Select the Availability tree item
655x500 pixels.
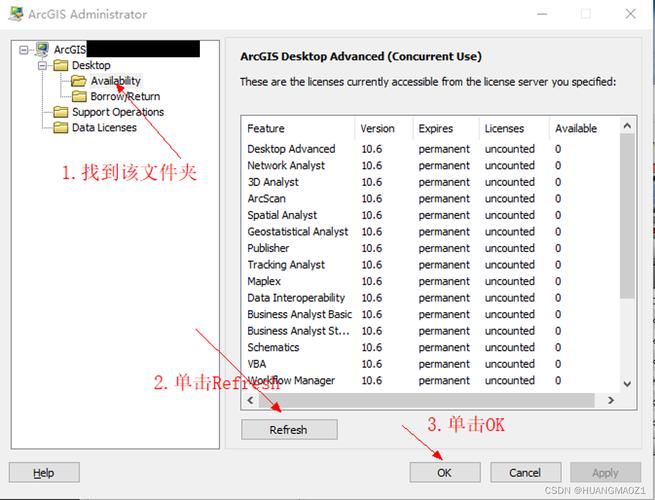tap(116, 81)
